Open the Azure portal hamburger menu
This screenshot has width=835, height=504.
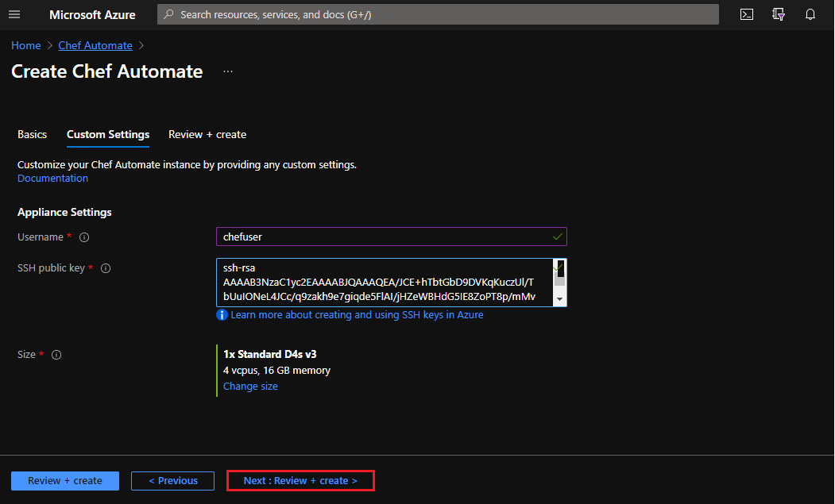[x=14, y=14]
